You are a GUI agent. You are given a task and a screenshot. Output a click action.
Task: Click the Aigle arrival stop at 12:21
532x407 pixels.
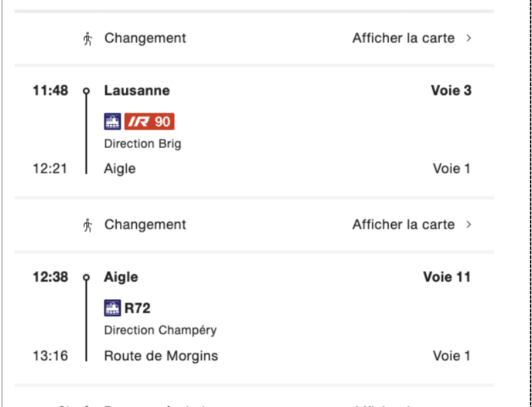tap(119, 169)
